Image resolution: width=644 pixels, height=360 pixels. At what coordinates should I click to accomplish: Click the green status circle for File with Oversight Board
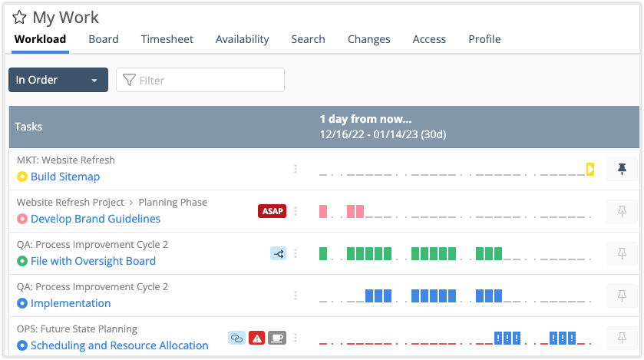click(x=22, y=261)
